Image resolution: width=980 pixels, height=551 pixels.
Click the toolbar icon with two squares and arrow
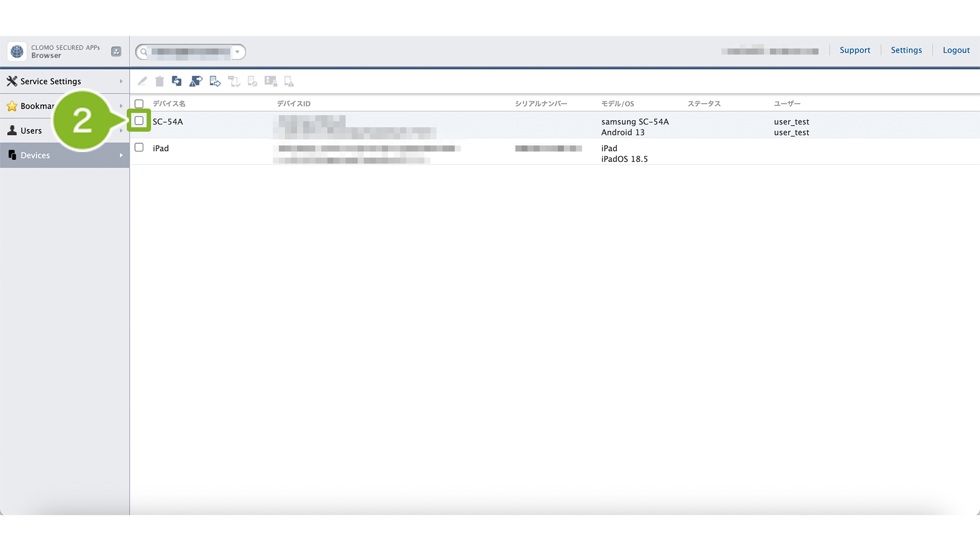[x=177, y=82]
